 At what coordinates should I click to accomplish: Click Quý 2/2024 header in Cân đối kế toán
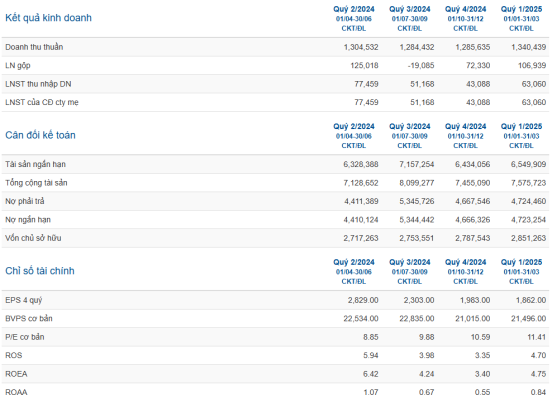click(x=354, y=126)
